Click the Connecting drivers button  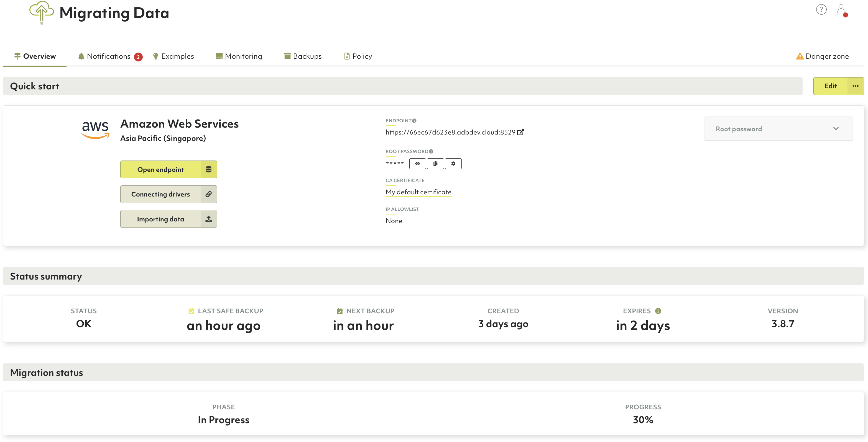point(168,194)
